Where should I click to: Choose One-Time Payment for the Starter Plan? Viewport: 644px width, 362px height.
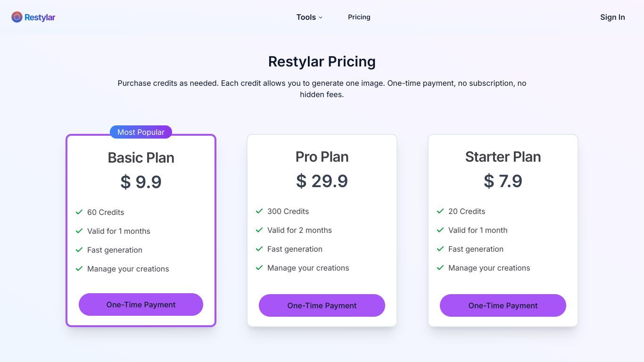[503, 305]
